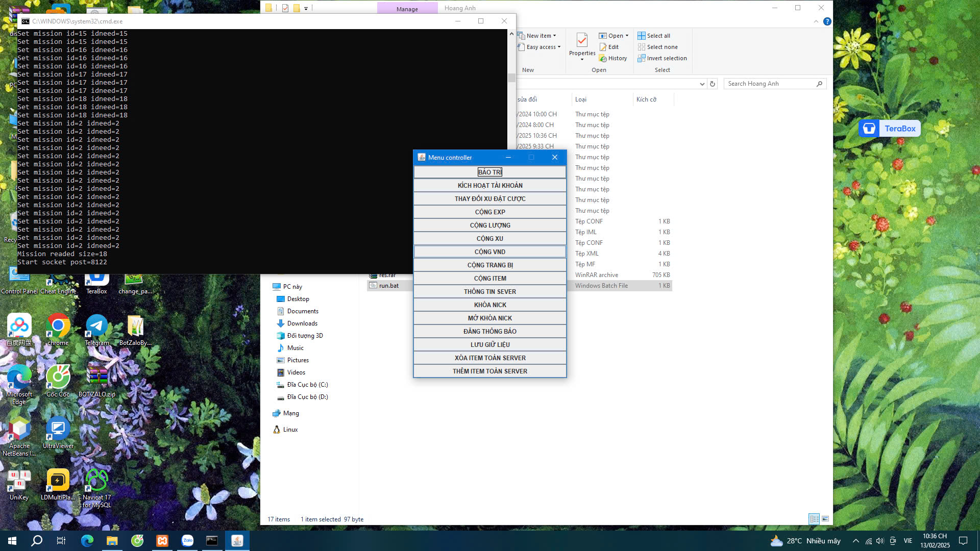The image size is (980, 551).
Task: Open Đĩa Cục bộ (D:) drive
Action: point(307,397)
